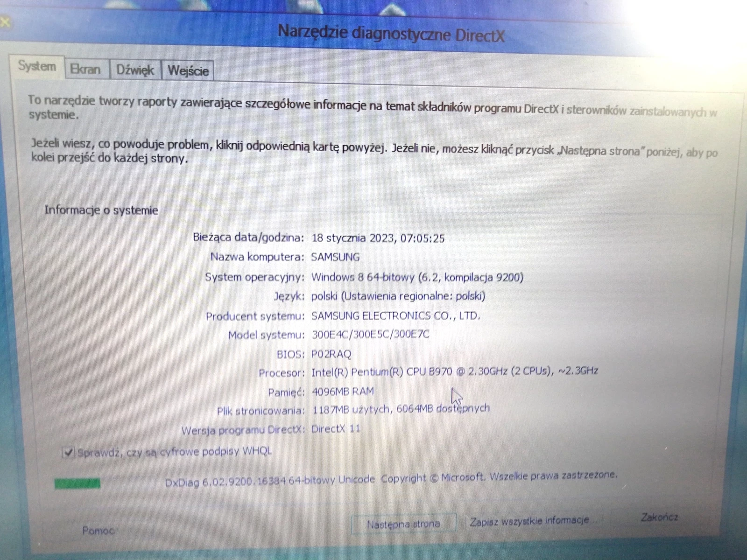Click the Producent systemu label
This screenshot has height=560, width=747.
255,316
